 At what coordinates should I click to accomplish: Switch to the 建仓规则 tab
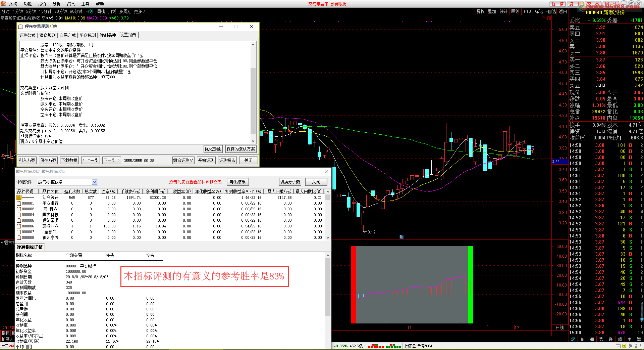(x=47, y=35)
